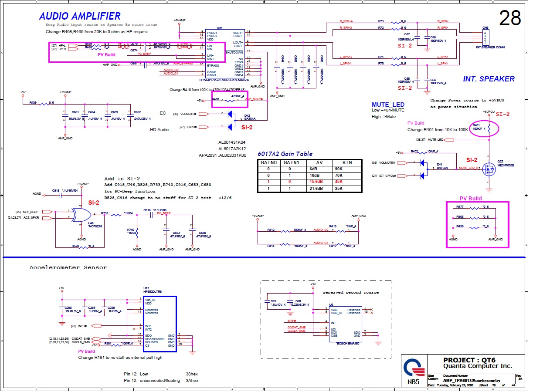Click the R733 resistor label
This screenshot has height=392, width=560.
pyautogui.click(x=105, y=213)
